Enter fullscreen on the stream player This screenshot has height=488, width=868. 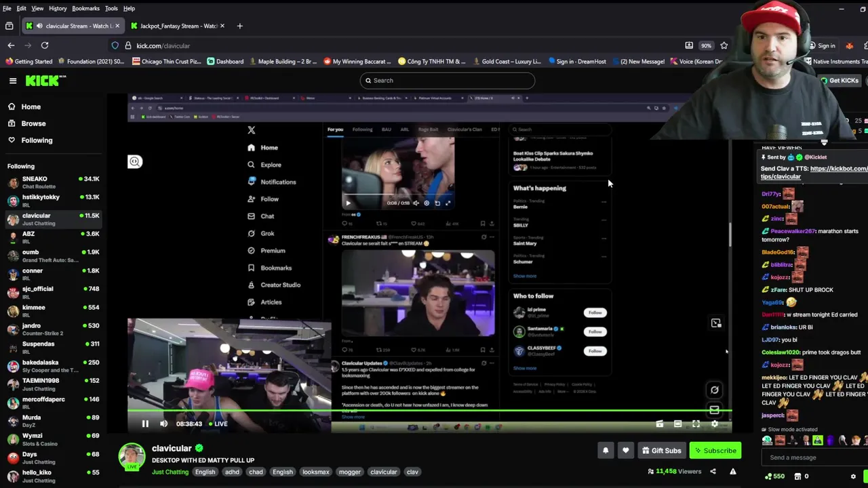click(x=696, y=424)
